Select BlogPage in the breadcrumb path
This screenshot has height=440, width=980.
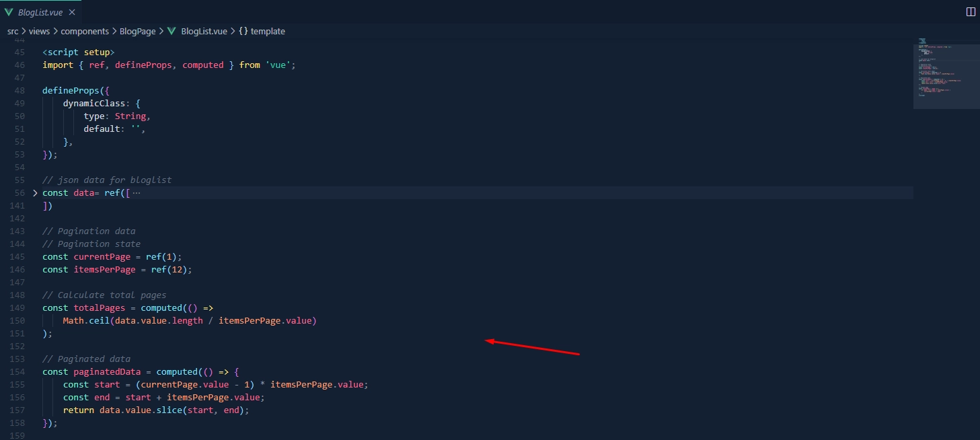coord(137,31)
